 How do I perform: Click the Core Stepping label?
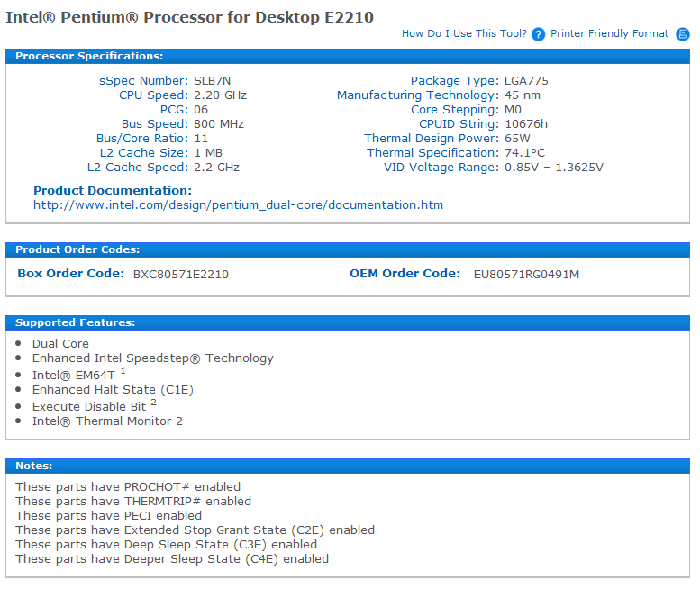pyautogui.click(x=455, y=110)
